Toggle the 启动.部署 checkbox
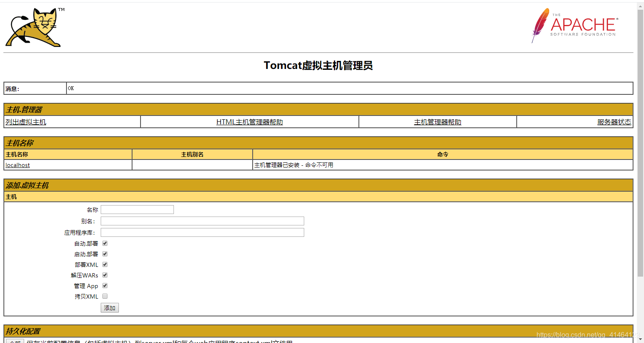Viewport: 644px width, 343px height. (105, 254)
